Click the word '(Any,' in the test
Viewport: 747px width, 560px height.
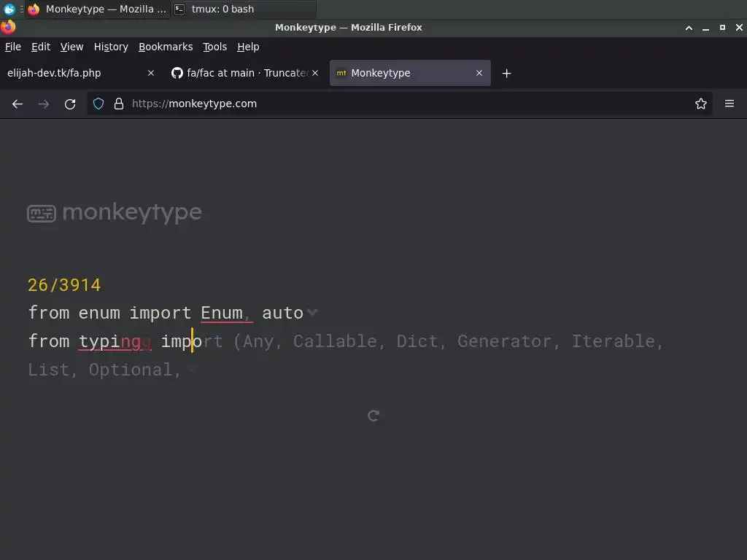258,341
